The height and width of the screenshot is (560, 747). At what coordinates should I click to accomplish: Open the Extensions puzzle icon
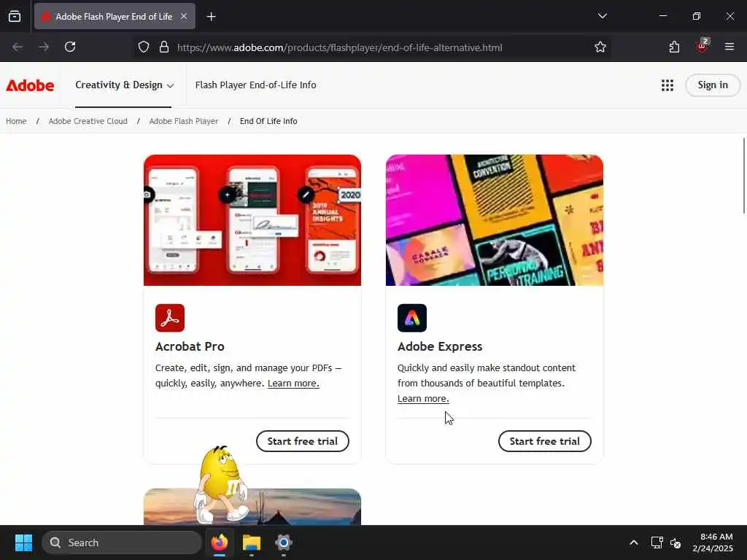[674, 47]
